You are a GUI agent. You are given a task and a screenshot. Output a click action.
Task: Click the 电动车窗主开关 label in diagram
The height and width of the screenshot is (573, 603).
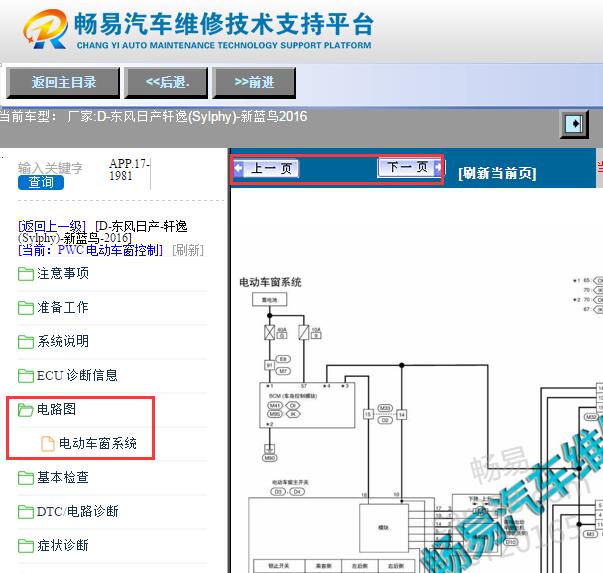coord(290,482)
